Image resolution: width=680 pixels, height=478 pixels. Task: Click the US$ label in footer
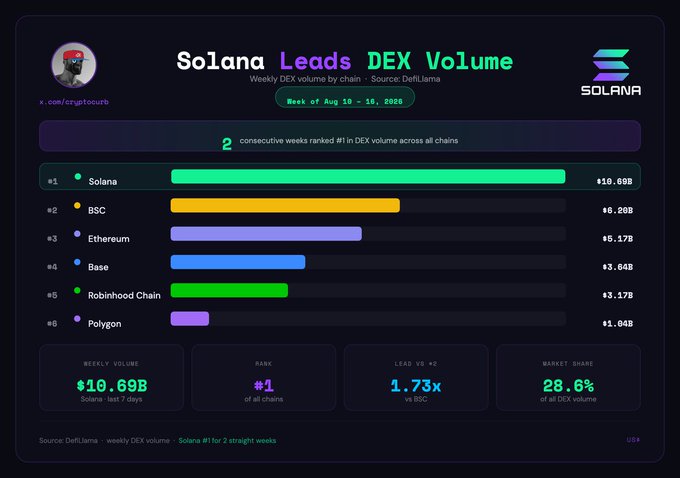[633, 440]
